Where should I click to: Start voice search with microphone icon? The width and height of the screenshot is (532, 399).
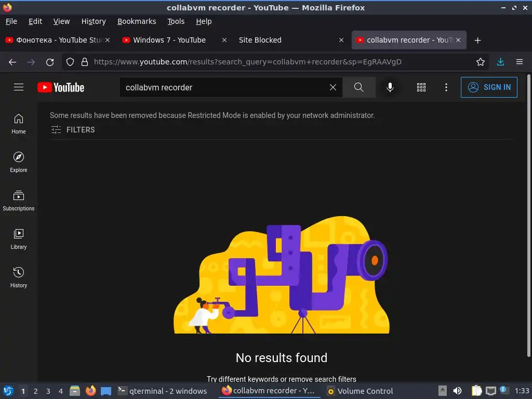click(390, 87)
